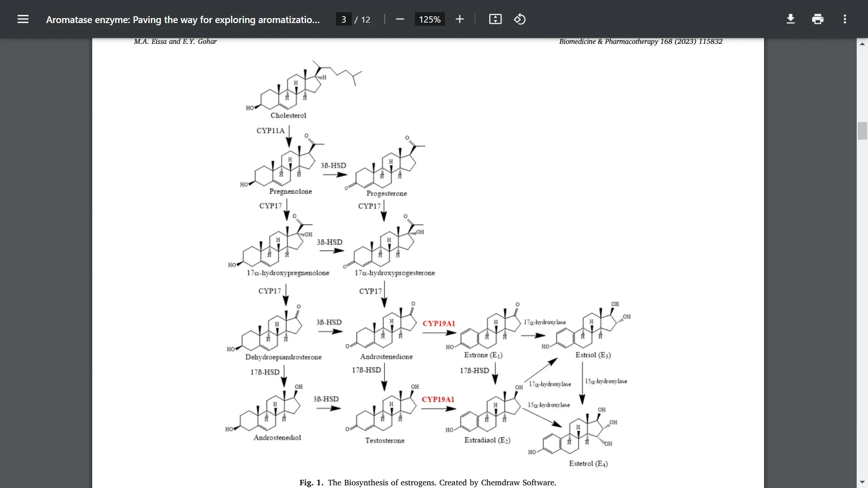868x488 pixels.
Task: Click the 'CYP11A' enzyme label
Action: [270, 131]
